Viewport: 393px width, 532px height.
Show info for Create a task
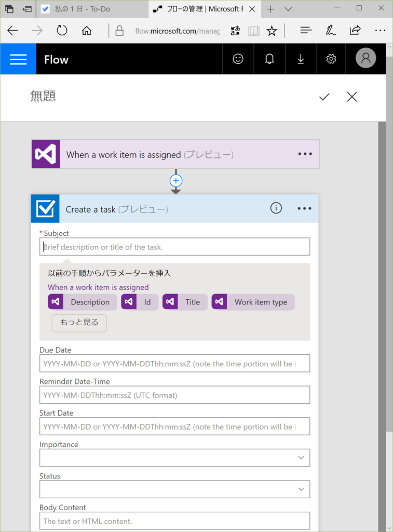[x=276, y=208]
